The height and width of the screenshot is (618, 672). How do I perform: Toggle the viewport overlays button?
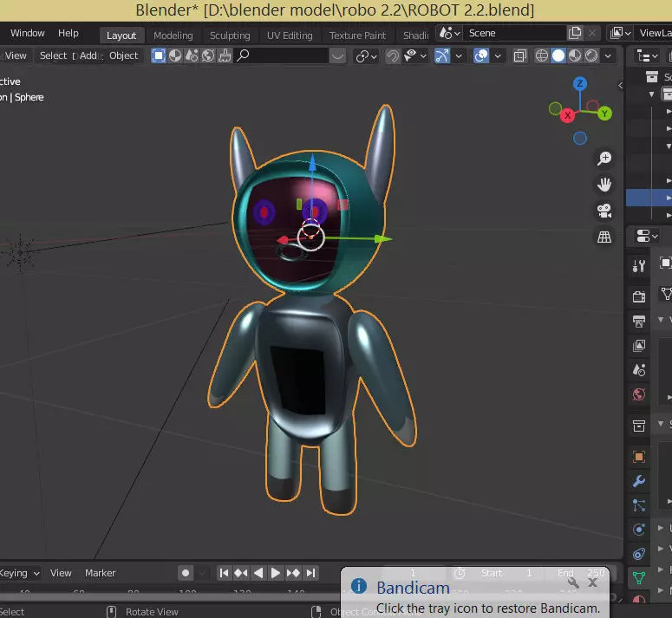pyautogui.click(x=481, y=55)
